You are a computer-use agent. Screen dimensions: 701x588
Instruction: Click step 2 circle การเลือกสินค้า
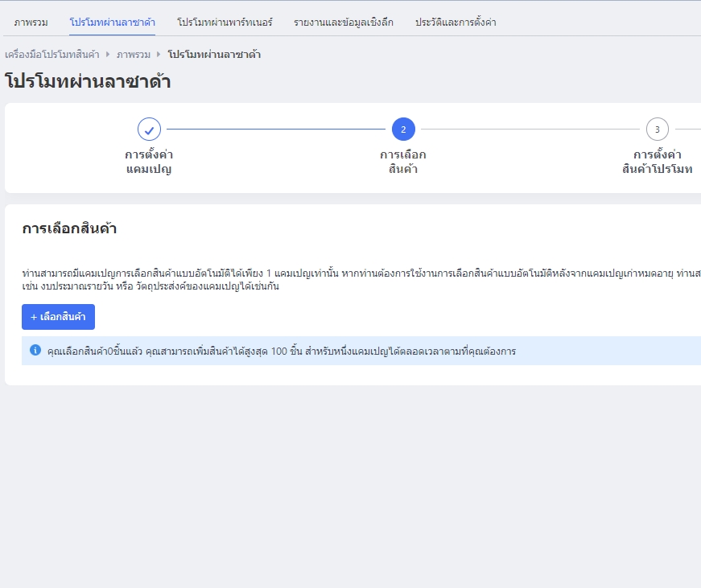(x=403, y=130)
